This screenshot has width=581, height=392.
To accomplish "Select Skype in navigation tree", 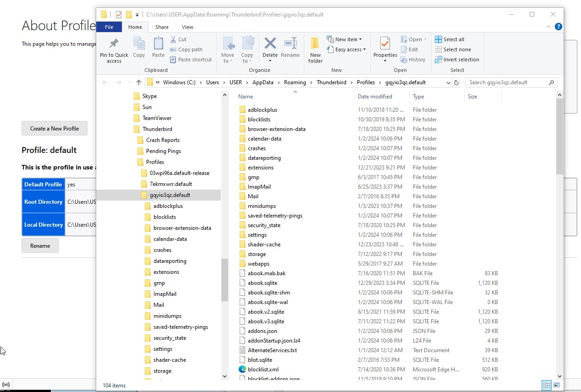I will (x=149, y=96).
